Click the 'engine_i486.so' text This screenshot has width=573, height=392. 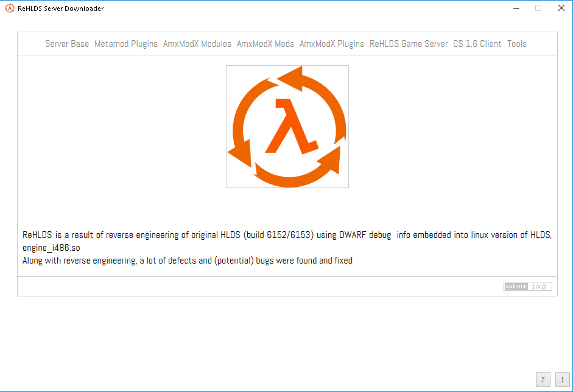coord(51,248)
